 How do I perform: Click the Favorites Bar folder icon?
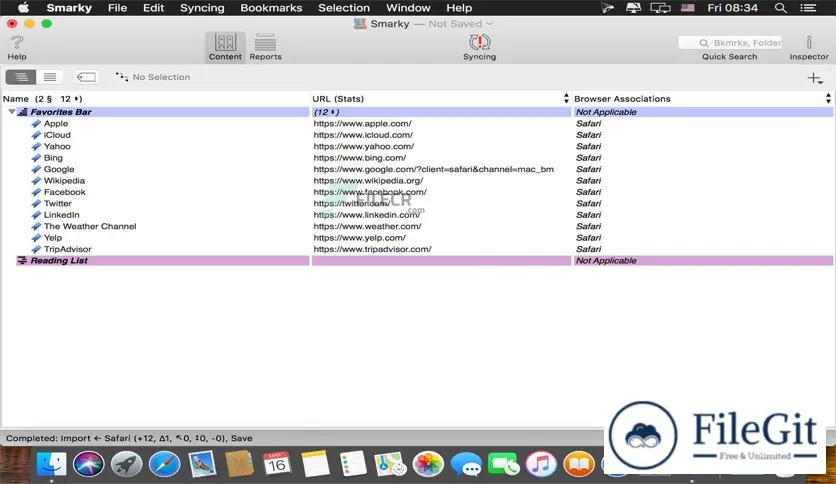(22, 112)
